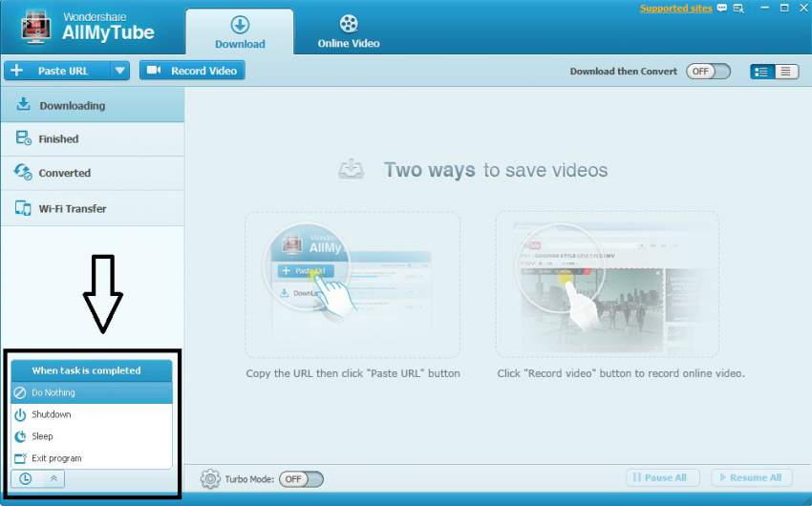
Task: Click the AllMyTube logo icon
Action: (35, 28)
